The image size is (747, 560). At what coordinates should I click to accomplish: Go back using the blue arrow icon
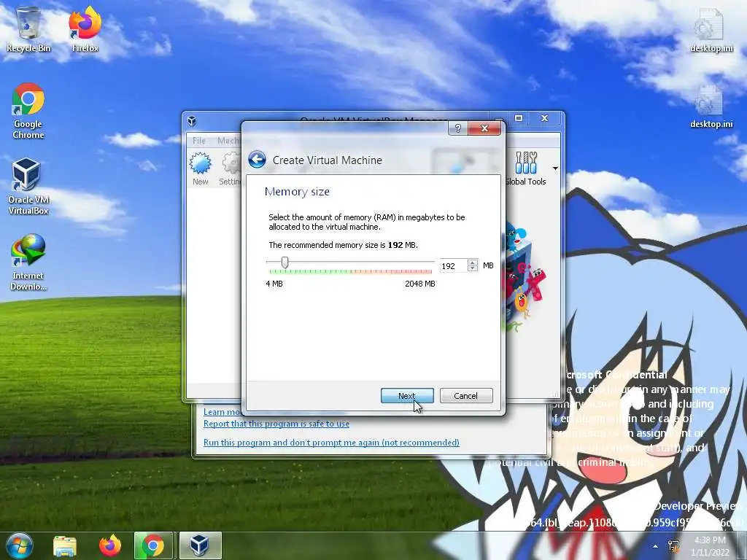pos(257,160)
